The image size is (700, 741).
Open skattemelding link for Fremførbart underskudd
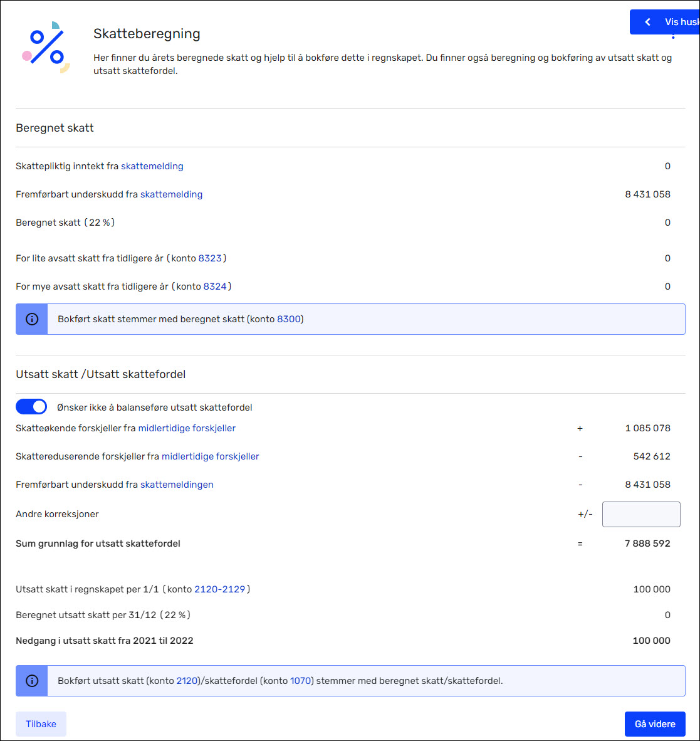[172, 194]
